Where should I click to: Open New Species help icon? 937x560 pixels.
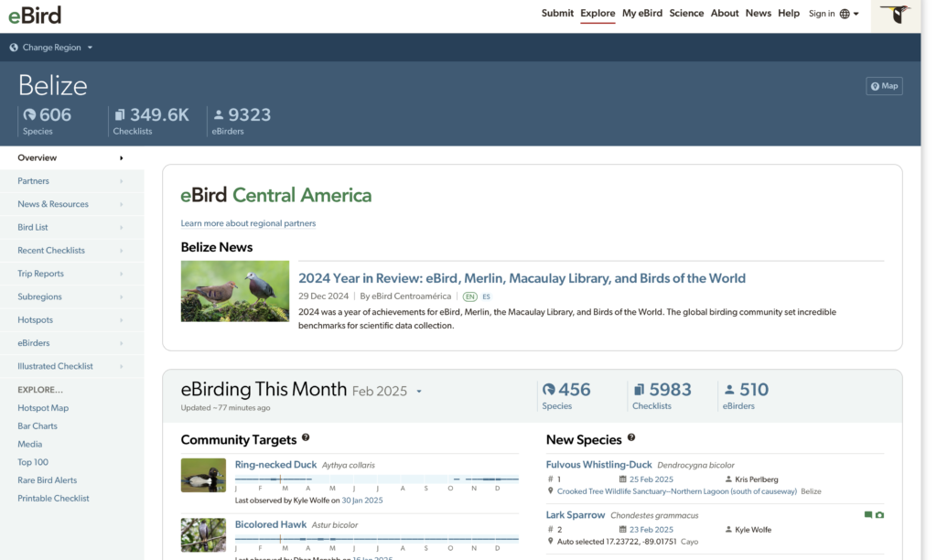(631, 437)
